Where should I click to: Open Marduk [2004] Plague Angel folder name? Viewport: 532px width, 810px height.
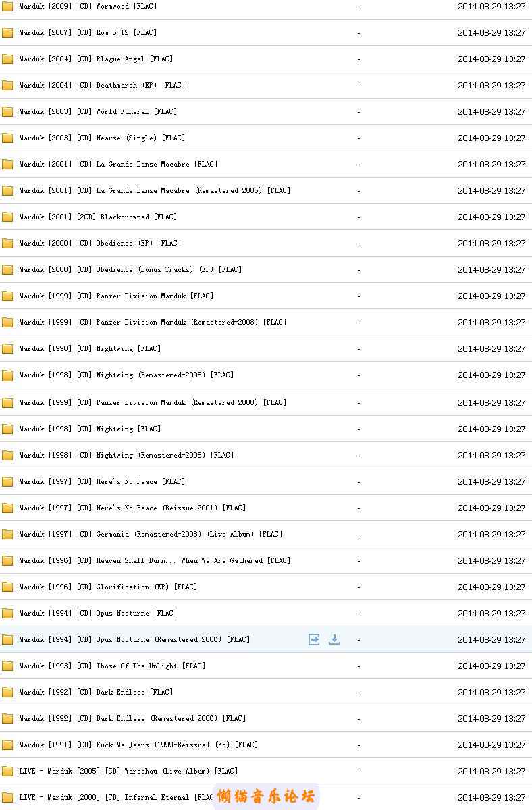96,59
